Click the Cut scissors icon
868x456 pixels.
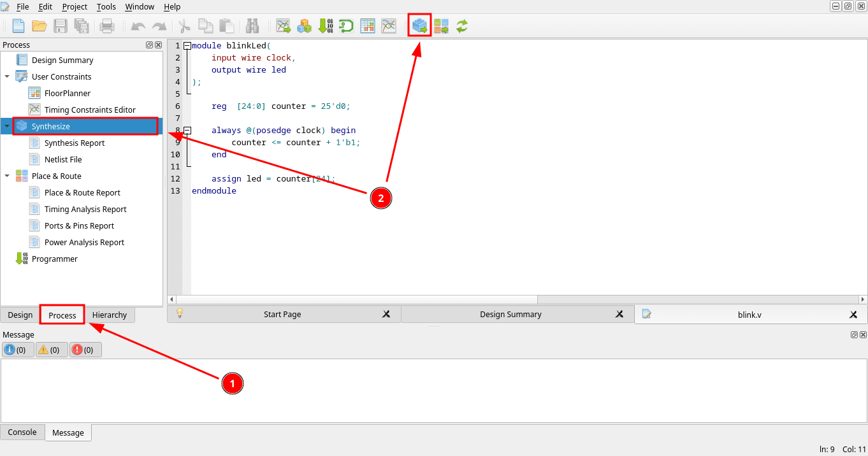coord(185,26)
